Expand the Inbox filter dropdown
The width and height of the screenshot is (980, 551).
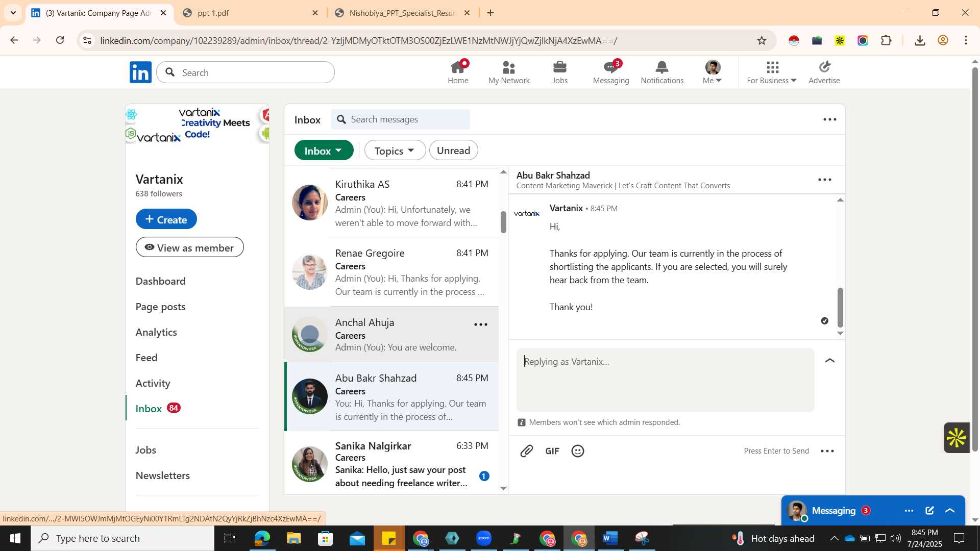coord(324,151)
